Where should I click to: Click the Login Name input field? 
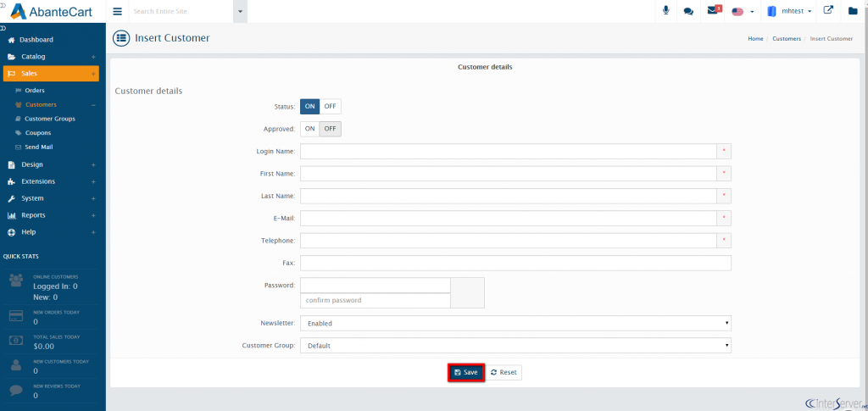pyautogui.click(x=509, y=151)
